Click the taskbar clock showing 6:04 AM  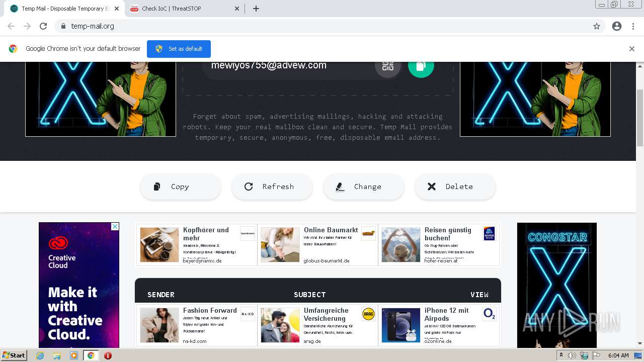(x=618, y=355)
